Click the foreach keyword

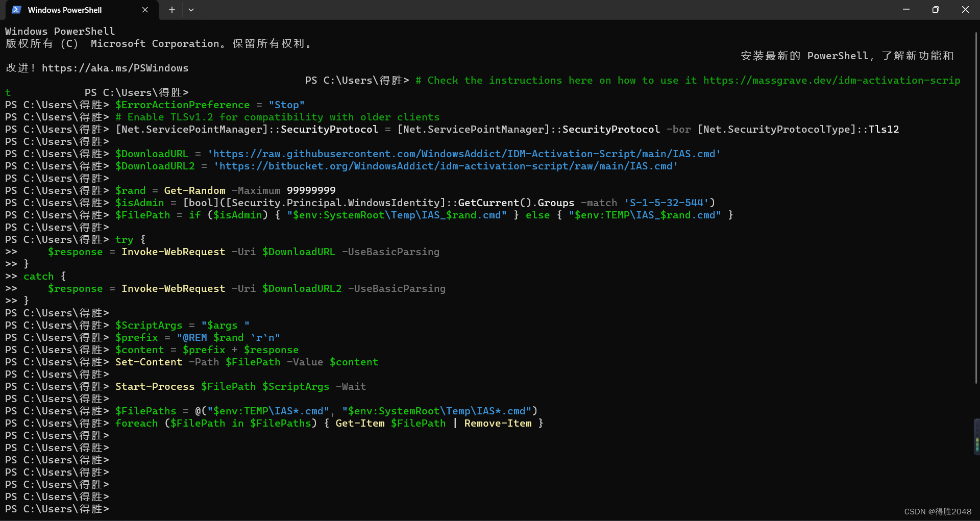coord(136,423)
